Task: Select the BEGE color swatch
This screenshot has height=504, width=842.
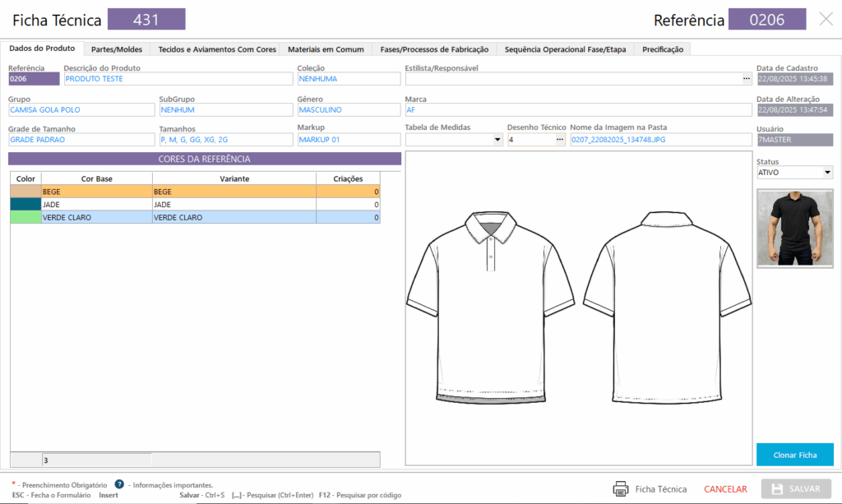Action: (x=25, y=192)
